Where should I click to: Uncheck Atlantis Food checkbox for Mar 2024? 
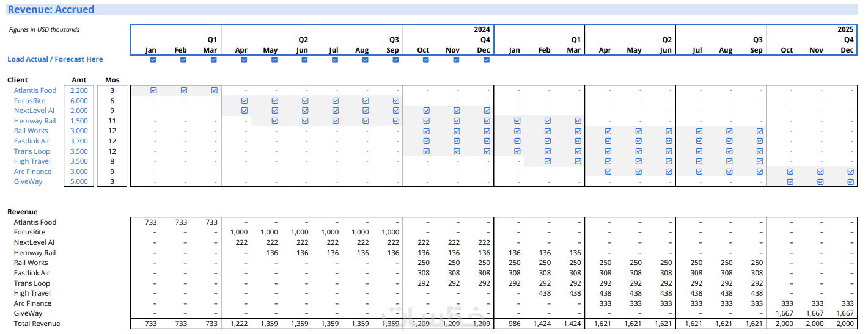(x=215, y=90)
